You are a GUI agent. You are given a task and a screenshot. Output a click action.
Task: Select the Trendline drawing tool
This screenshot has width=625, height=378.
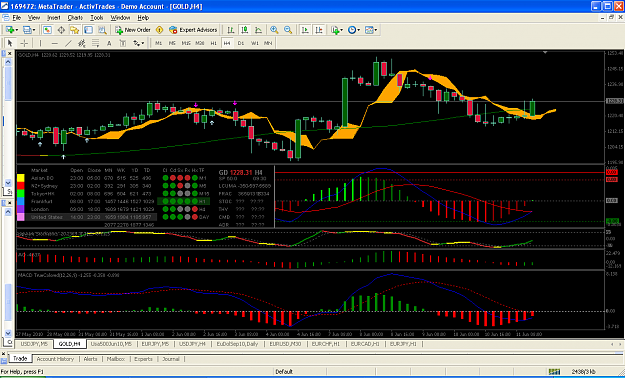coord(68,43)
